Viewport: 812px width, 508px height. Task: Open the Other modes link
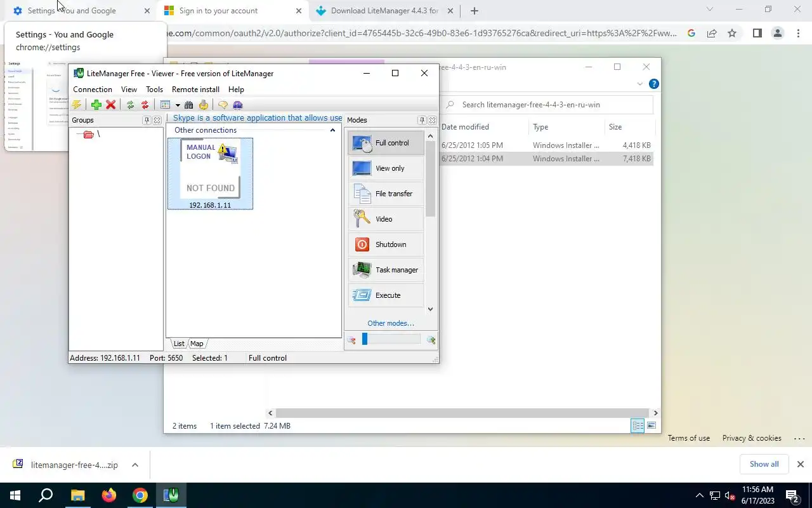[x=391, y=323]
